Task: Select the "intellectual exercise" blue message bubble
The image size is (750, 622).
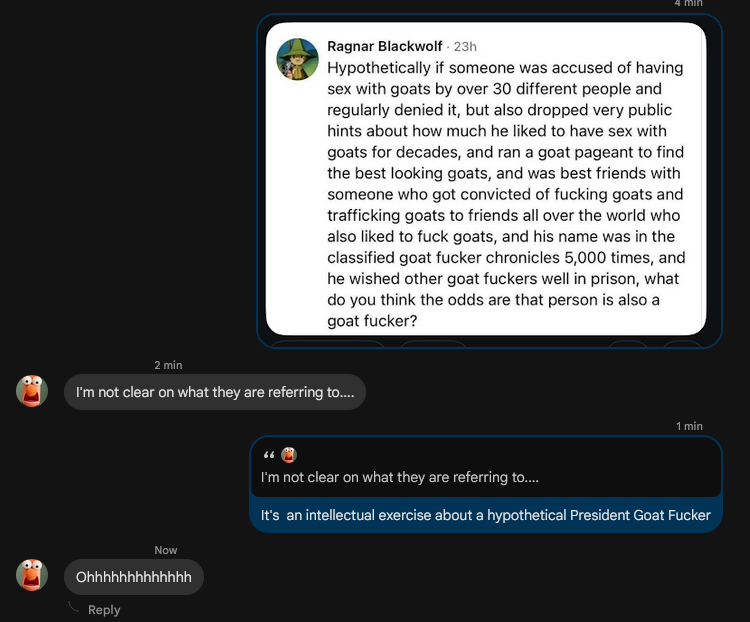Action: point(485,515)
